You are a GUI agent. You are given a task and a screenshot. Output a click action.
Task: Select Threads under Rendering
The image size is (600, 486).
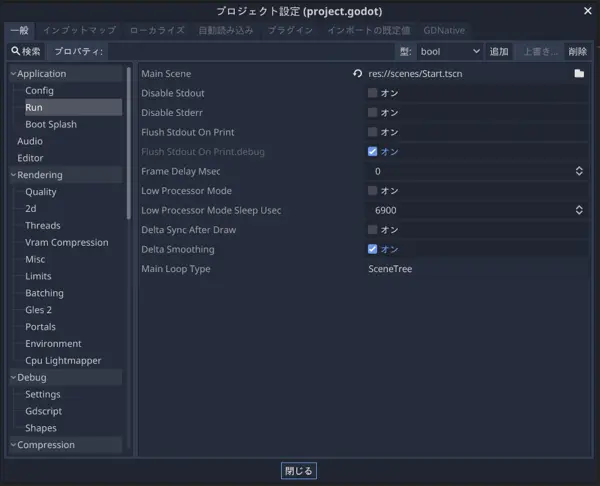43,225
